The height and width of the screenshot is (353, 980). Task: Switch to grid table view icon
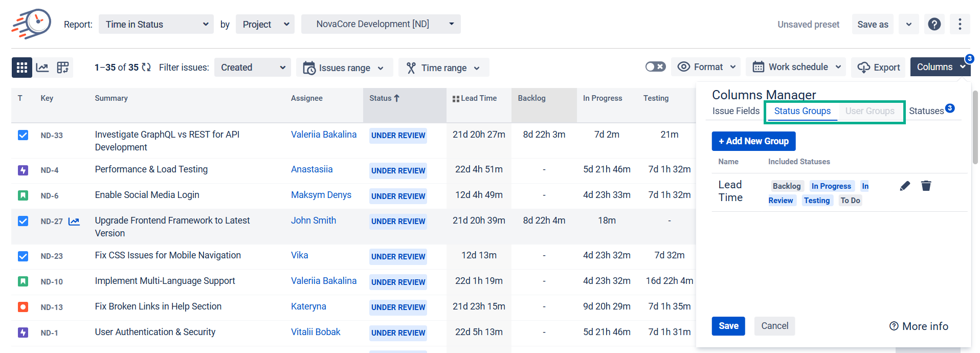click(x=21, y=68)
